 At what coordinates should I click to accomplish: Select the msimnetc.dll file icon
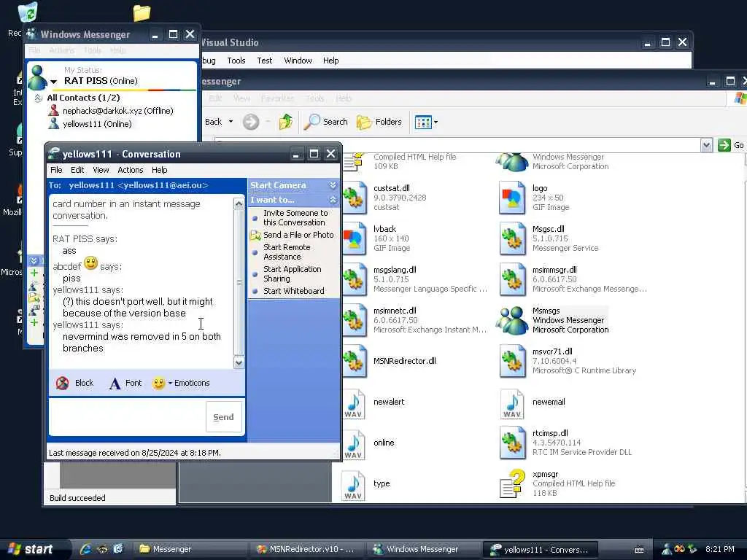(355, 321)
